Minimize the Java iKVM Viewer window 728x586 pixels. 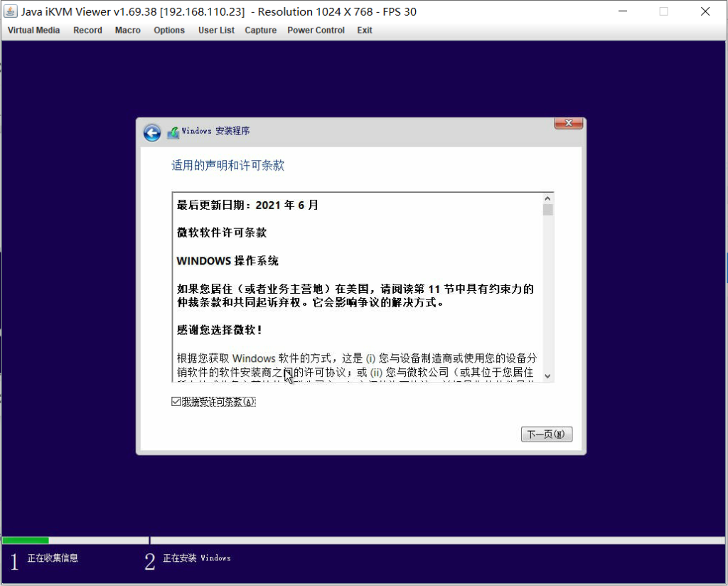click(623, 11)
